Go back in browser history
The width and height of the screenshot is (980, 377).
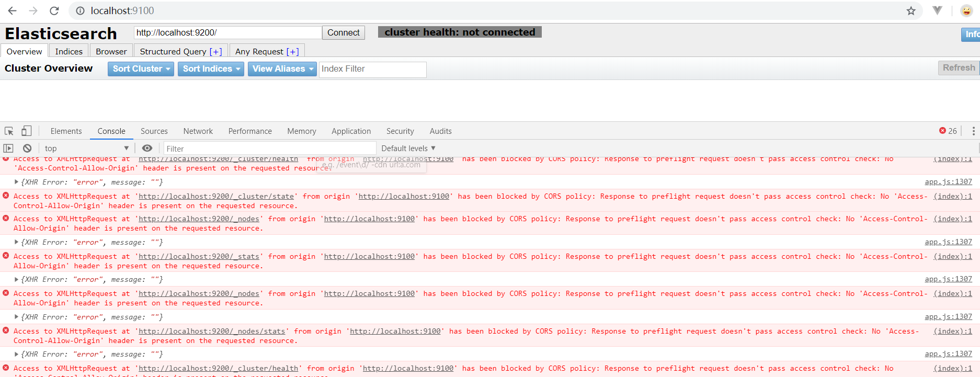tap(13, 10)
